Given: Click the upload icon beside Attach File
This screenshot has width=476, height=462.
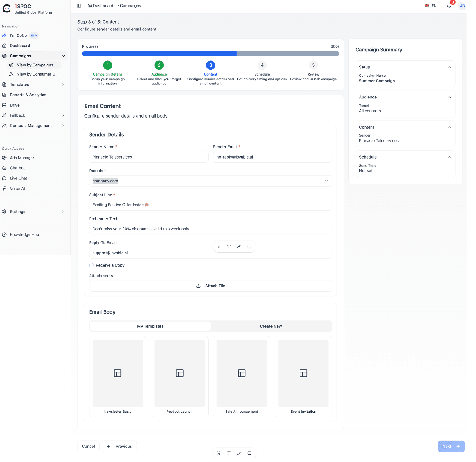Looking at the screenshot, I should tap(198, 286).
